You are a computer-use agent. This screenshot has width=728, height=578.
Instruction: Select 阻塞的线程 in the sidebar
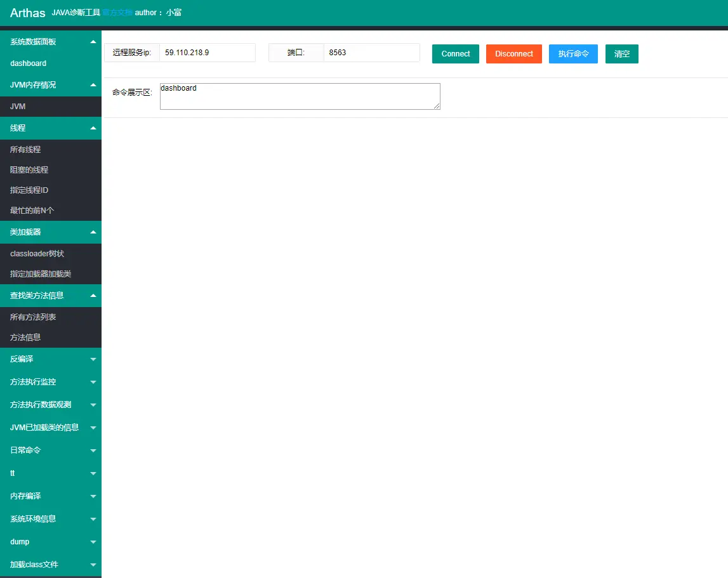click(x=51, y=170)
